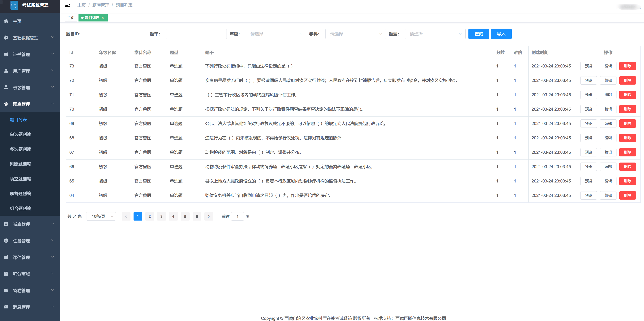This screenshot has width=644, height=321.
Task: Click the 证书管理 sidebar icon
Action: (6, 54)
